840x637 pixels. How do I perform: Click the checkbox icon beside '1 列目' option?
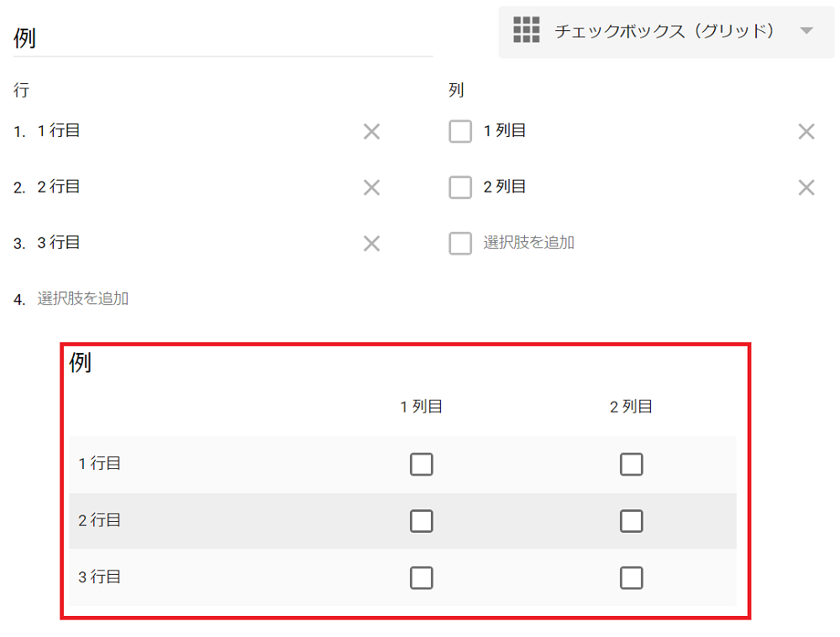point(460,131)
